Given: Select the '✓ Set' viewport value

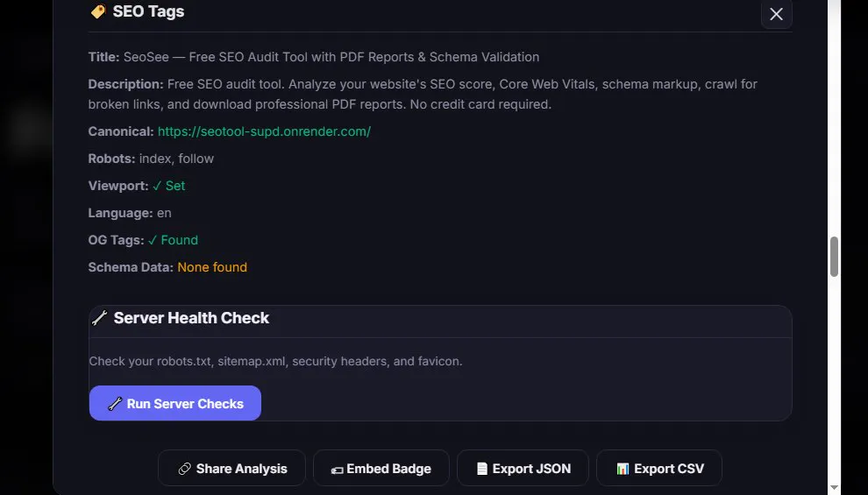Looking at the screenshot, I should point(169,186).
